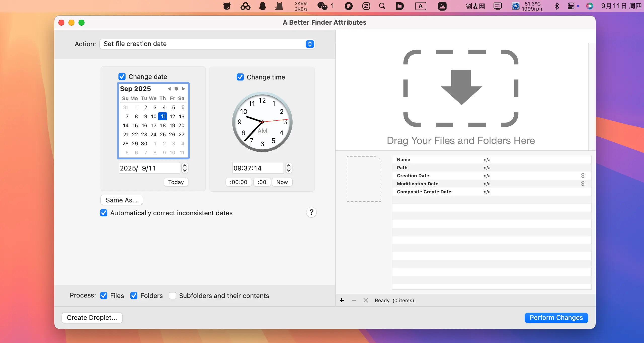
Task: Open WeChat from the menu bar
Action: coord(322,6)
